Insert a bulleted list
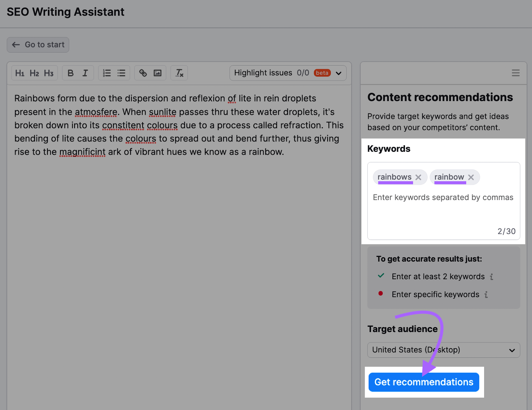 pos(121,73)
